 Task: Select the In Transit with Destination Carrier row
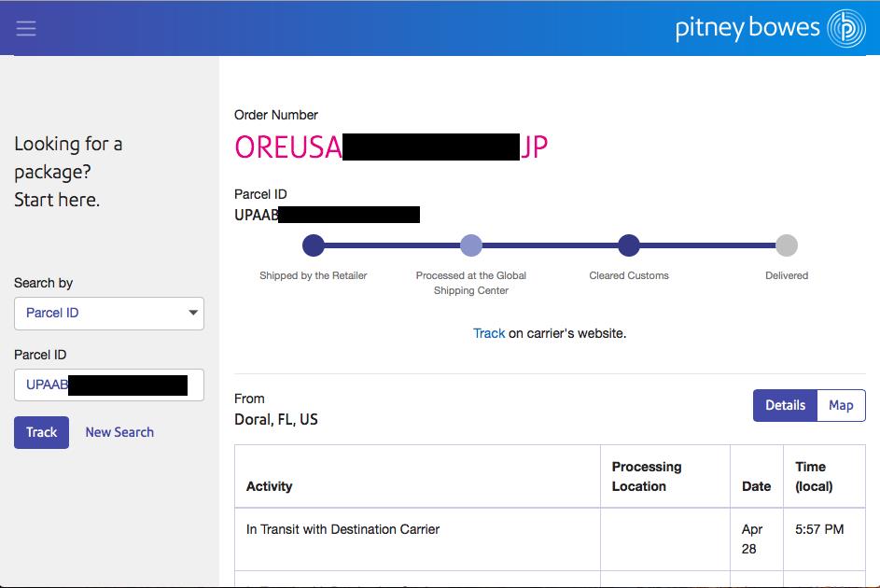click(342, 529)
